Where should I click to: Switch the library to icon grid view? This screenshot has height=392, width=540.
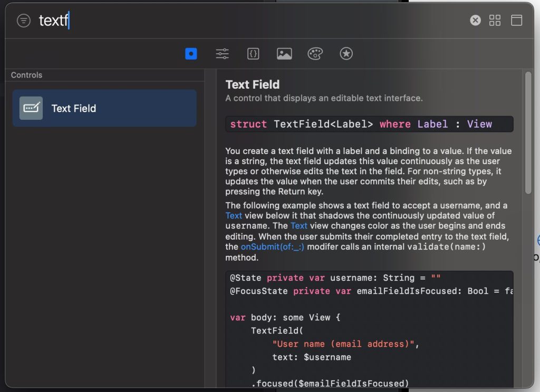tap(495, 21)
